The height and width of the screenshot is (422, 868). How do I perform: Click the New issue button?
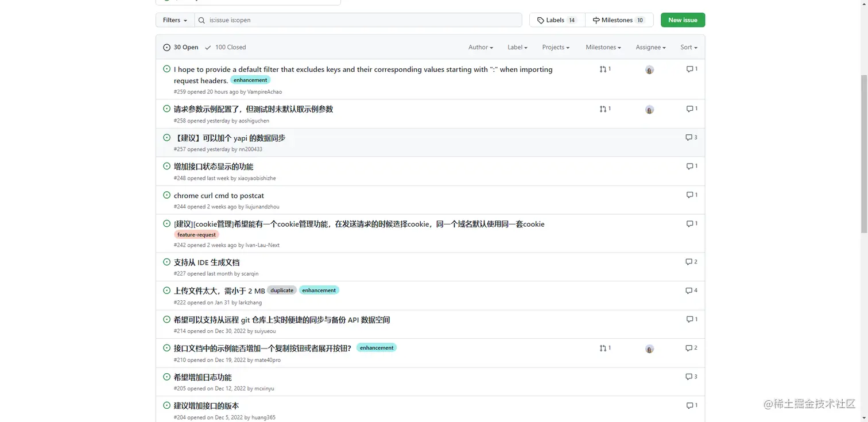tap(683, 20)
